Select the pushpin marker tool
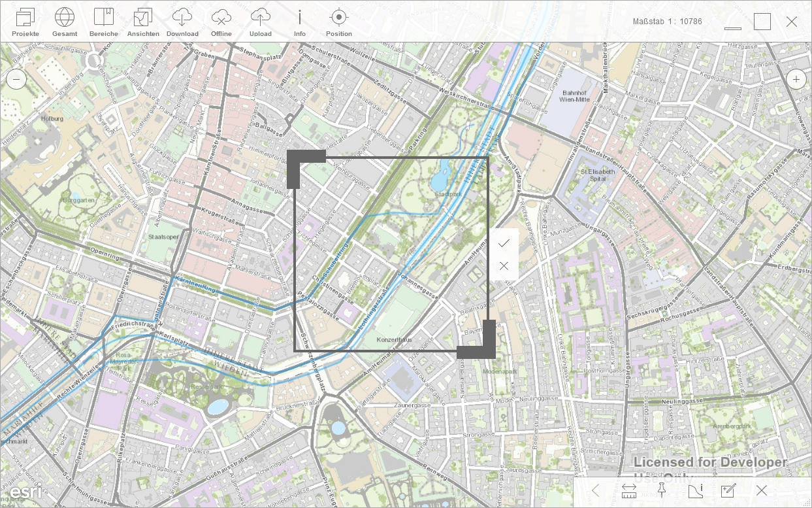 (x=661, y=490)
